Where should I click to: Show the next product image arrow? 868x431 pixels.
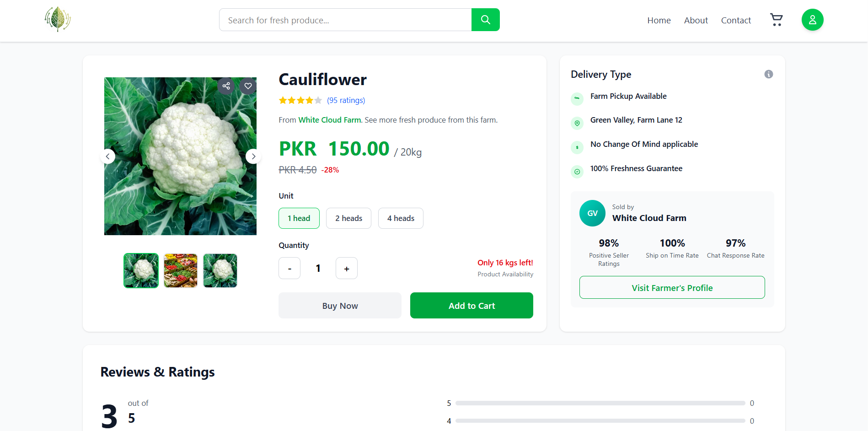253,156
